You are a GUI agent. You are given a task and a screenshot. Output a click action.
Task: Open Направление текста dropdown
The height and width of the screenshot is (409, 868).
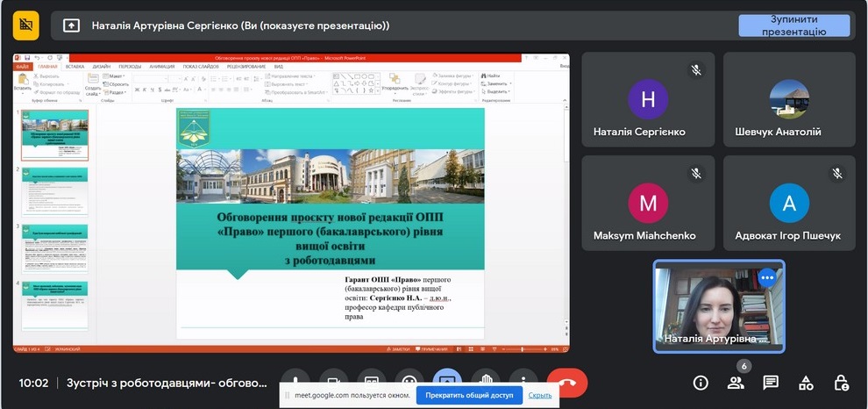point(291,76)
